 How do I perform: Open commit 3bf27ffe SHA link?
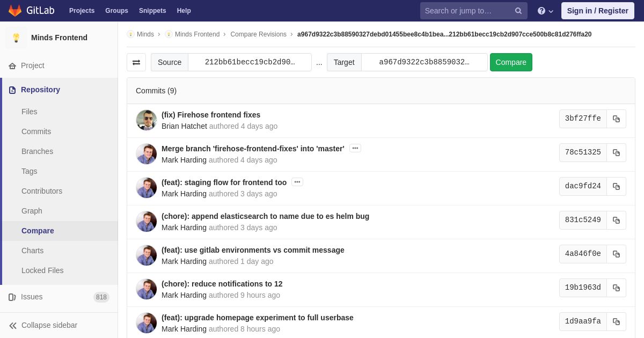[583, 119]
